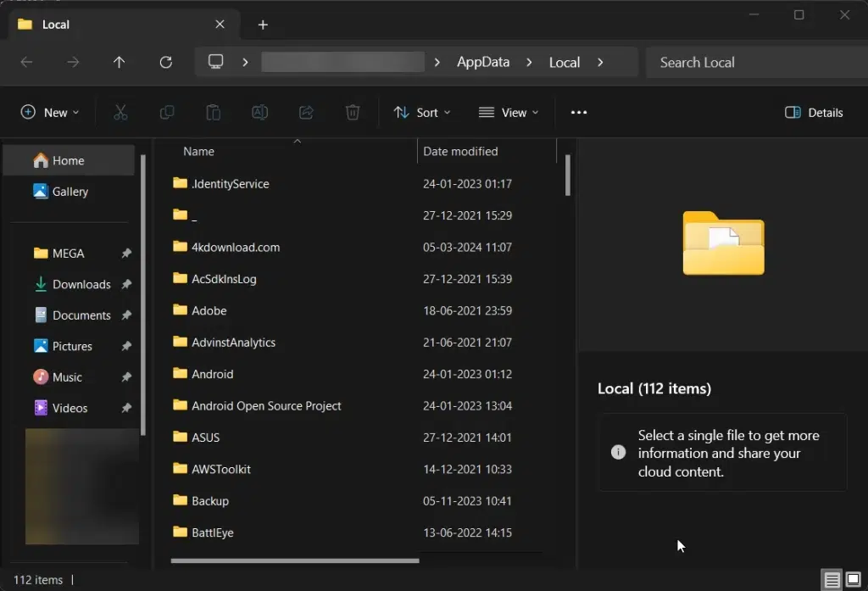868x591 pixels.
Task: Click the horizontal file list scrollbar
Action: pyautogui.click(x=294, y=560)
